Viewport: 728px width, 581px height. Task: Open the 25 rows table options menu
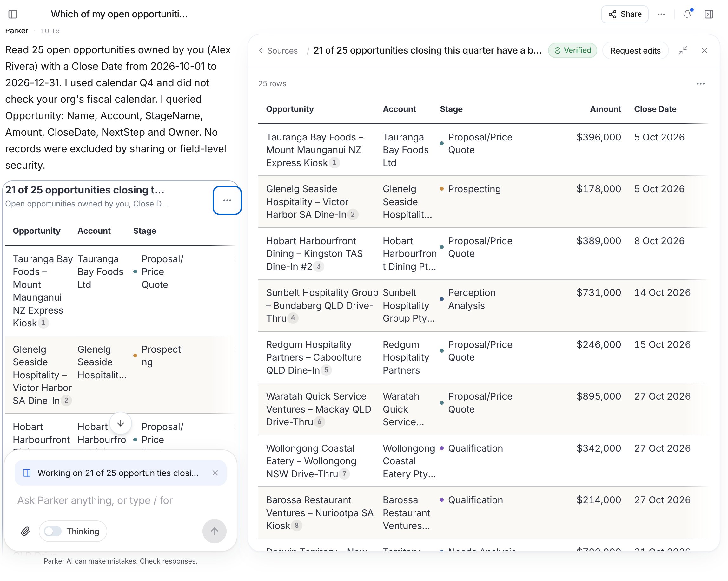tap(701, 84)
